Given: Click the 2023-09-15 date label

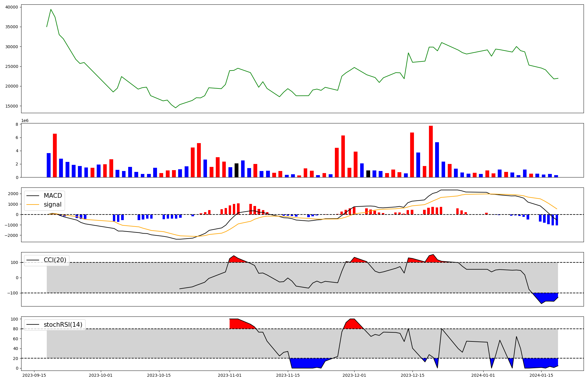Looking at the screenshot, I should [x=34, y=375].
